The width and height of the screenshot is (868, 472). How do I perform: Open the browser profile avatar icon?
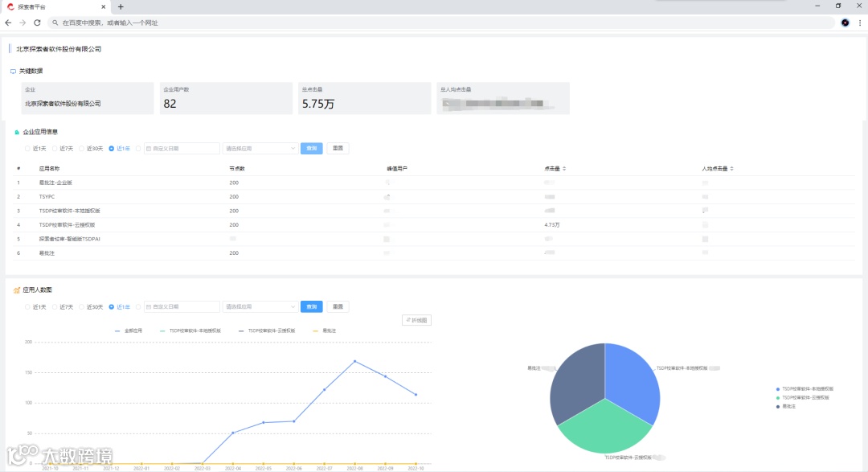[x=845, y=23]
